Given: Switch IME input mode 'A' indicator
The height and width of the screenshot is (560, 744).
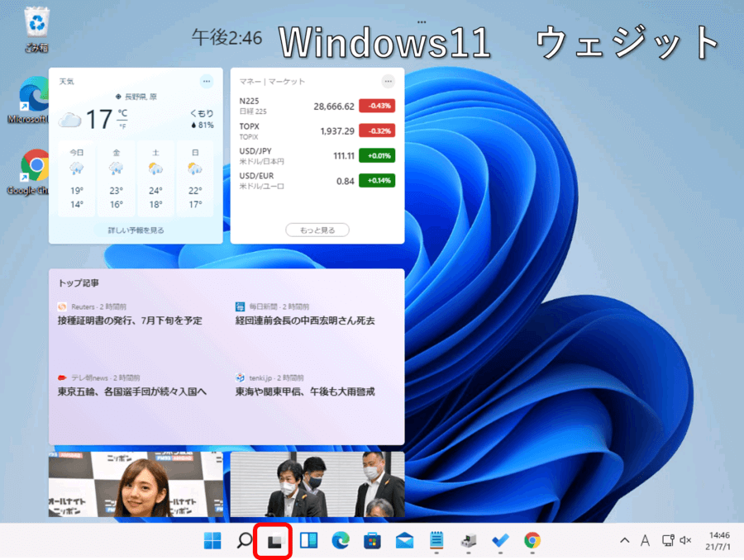Looking at the screenshot, I should (x=645, y=540).
